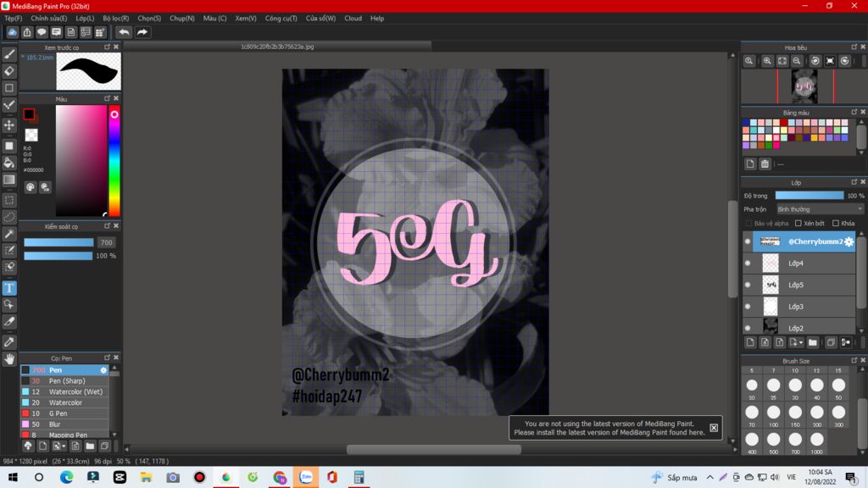Hide the Lớp5 layer

click(748, 285)
